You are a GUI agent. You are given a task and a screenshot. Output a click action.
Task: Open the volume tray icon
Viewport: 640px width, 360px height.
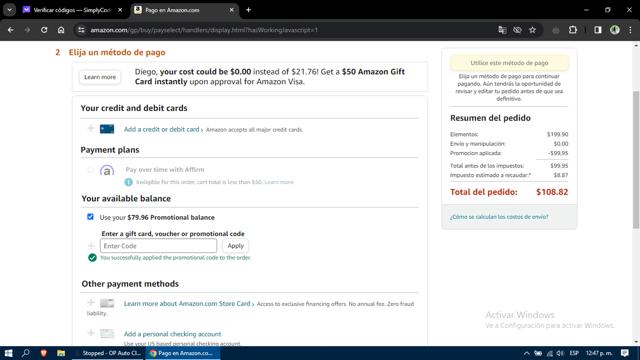click(x=560, y=353)
